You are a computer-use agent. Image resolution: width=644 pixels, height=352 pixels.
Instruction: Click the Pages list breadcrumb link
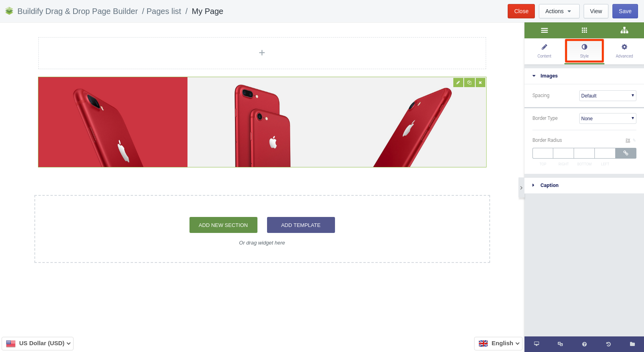point(164,11)
